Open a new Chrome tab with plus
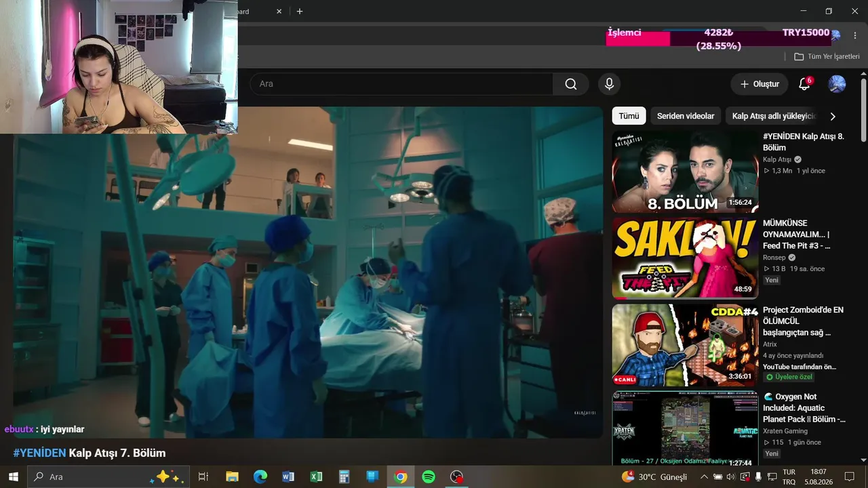 [x=300, y=12]
